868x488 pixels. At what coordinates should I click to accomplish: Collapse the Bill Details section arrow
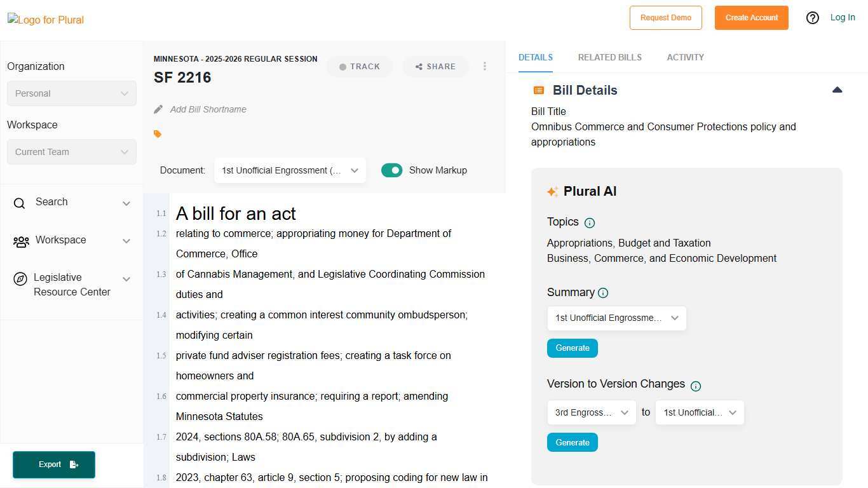coord(837,90)
